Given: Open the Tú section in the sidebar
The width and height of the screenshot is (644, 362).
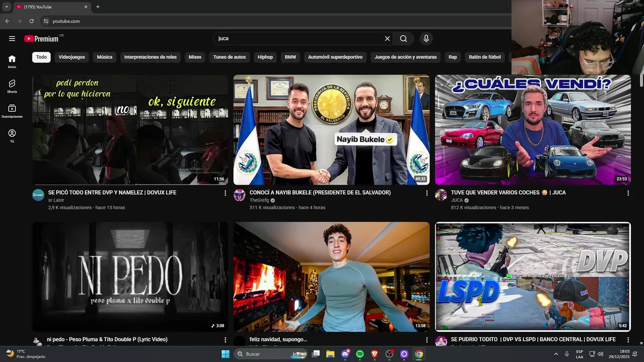Looking at the screenshot, I should tap(12, 136).
